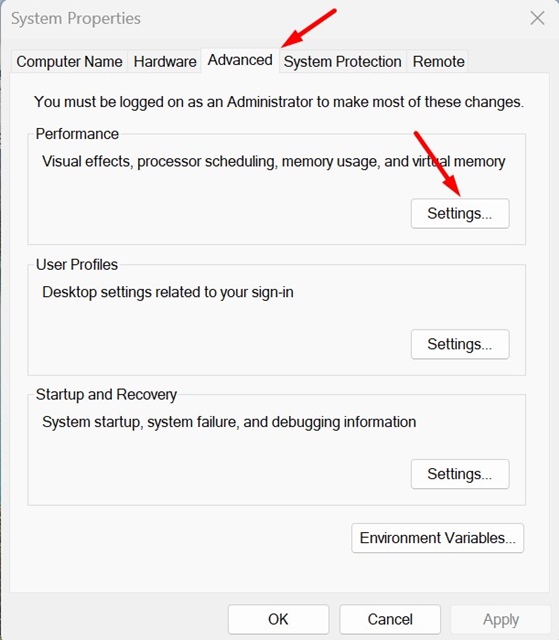
Task: Open the Hardware tab
Action: click(x=165, y=62)
